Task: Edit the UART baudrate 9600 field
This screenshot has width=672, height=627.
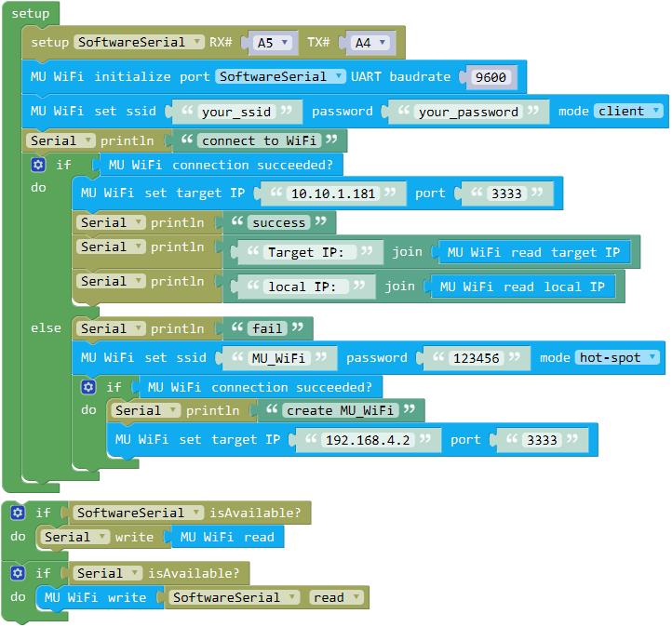Action: tap(491, 77)
